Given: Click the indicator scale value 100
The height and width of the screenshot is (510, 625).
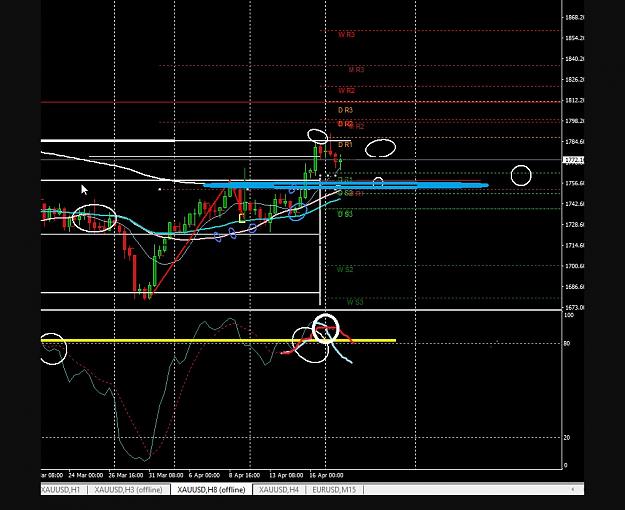Looking at the screenshot, I should [569, 315].
